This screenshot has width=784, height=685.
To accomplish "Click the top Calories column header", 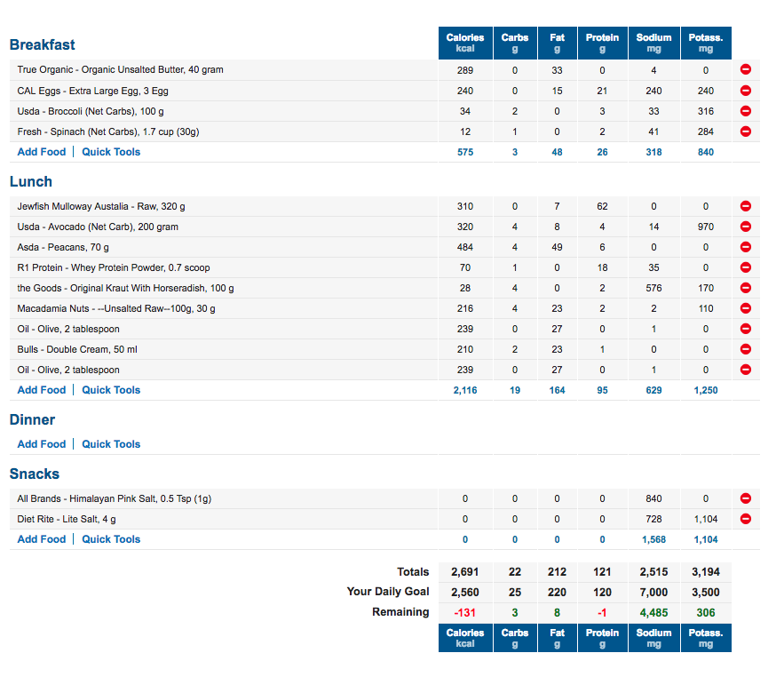I will [x=465, y=43].
